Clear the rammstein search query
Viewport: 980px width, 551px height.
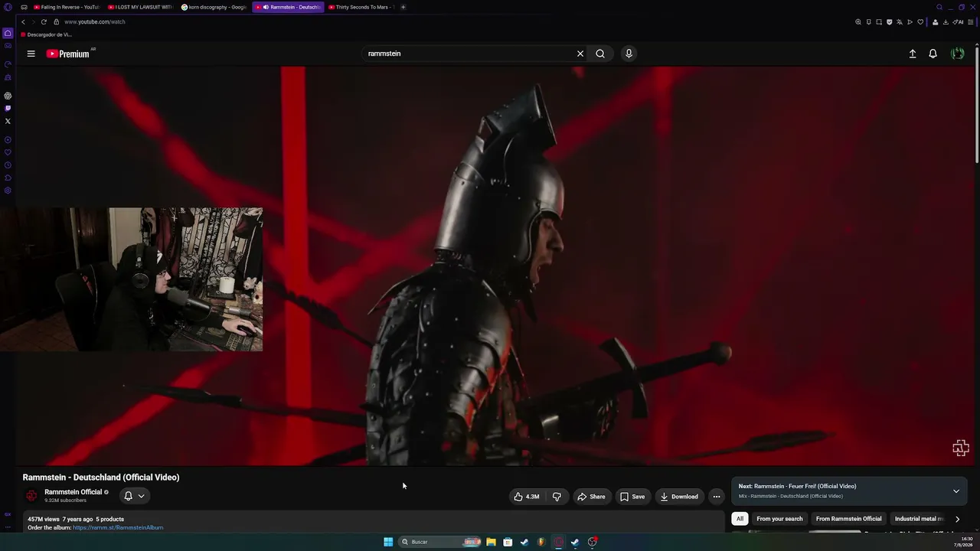tap(580, 54)
